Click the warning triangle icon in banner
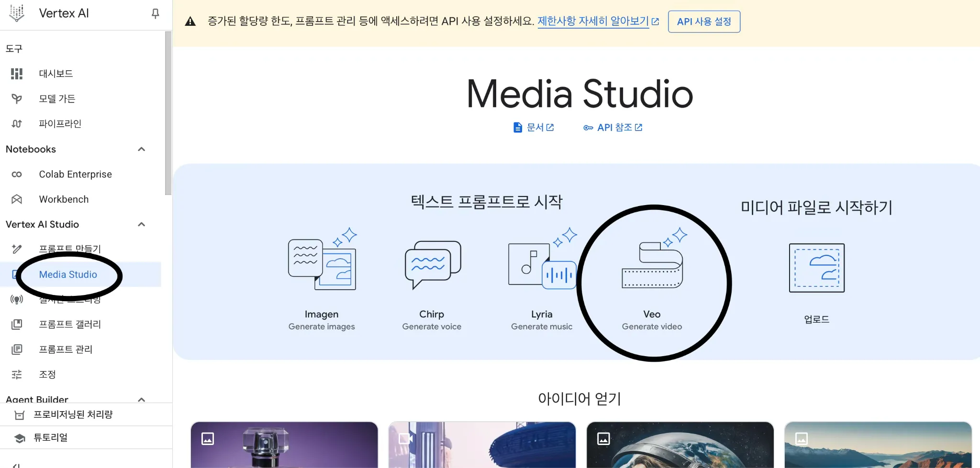This screenshot has height=468, width=980. [x=190, y=21]
